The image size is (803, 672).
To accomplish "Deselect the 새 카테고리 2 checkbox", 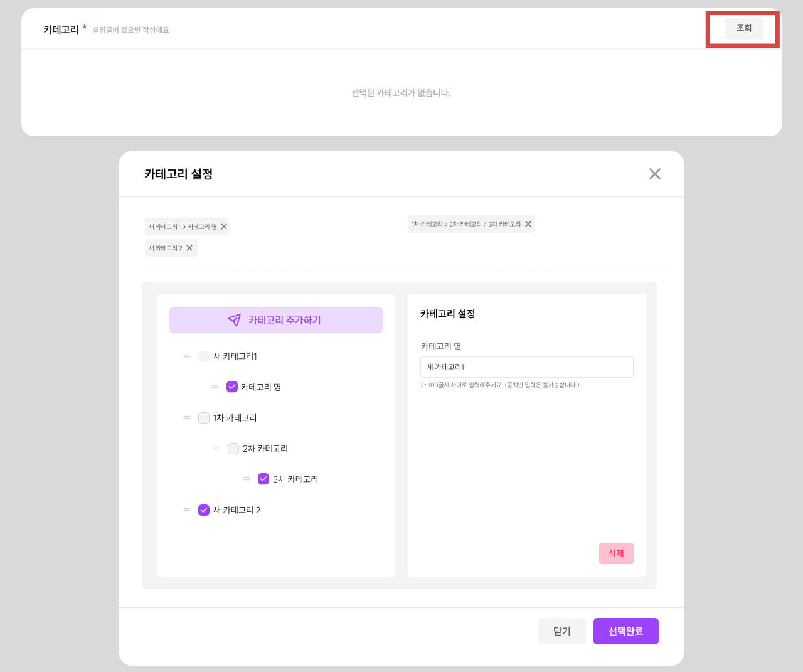I will pos(204,510).
